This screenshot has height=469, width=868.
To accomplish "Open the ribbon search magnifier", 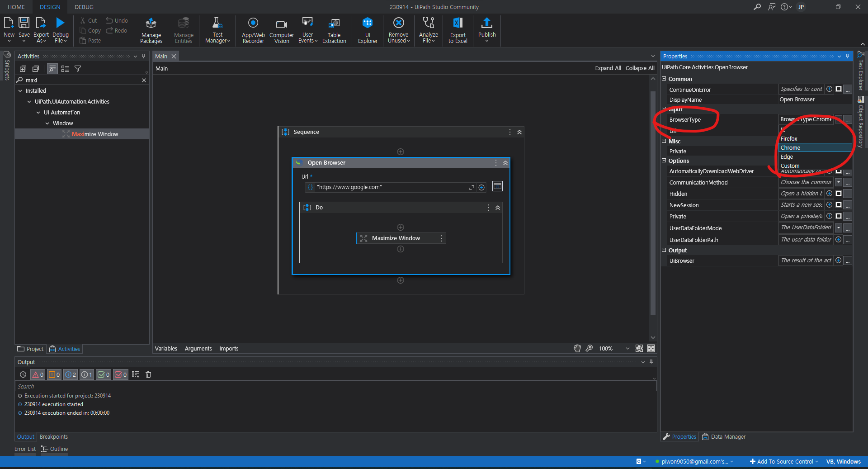I will coord(757,7).
